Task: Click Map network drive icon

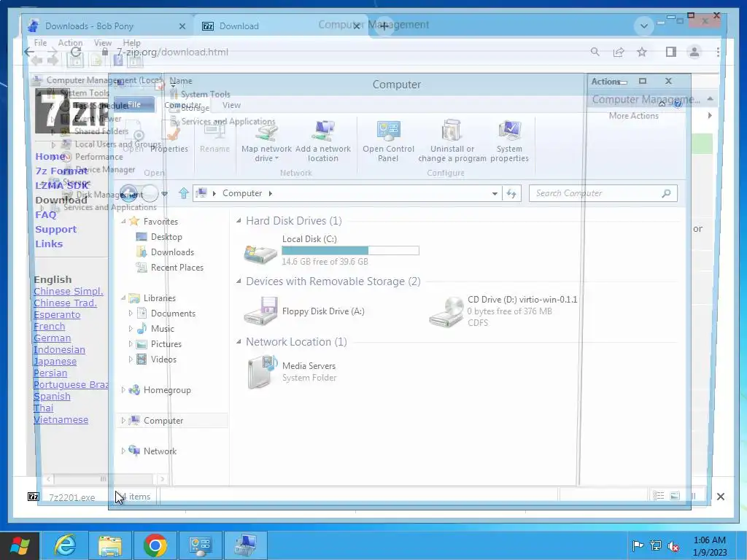Action: (x=266, y=141)
